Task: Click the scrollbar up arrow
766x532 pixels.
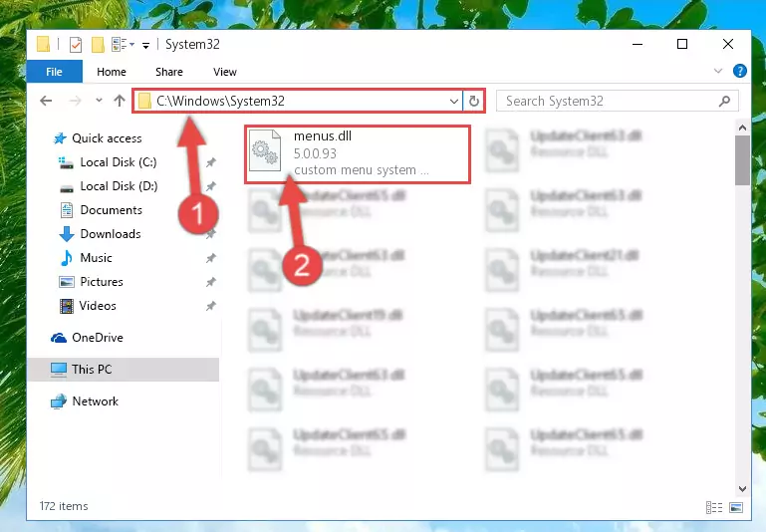Action: coord(742,128)
